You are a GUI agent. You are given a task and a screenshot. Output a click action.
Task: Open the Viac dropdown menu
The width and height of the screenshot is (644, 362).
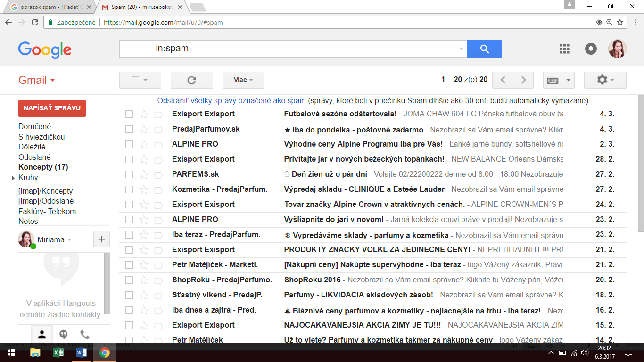(243, 80)
